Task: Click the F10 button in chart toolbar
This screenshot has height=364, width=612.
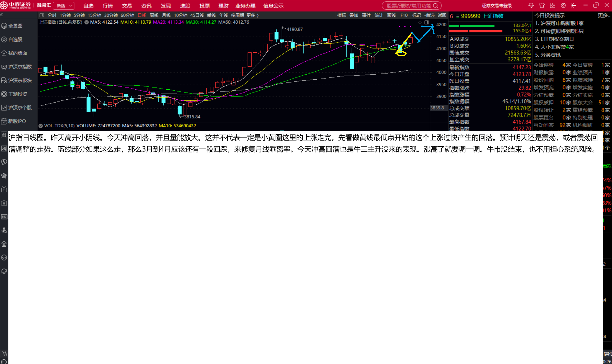Action: tap(404, 15)
